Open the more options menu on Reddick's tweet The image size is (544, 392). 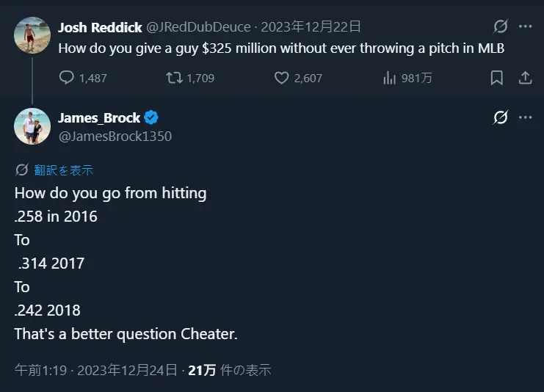coord(525,26)
